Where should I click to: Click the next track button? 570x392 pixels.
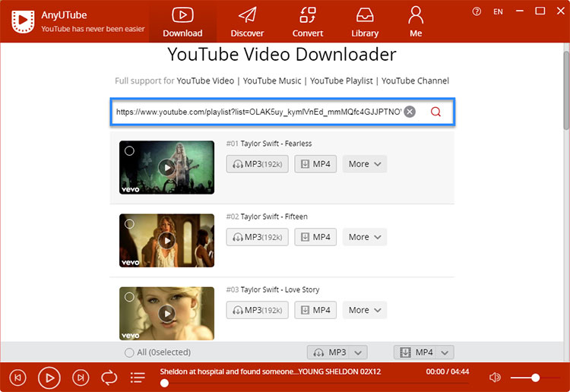coord(81,378)
